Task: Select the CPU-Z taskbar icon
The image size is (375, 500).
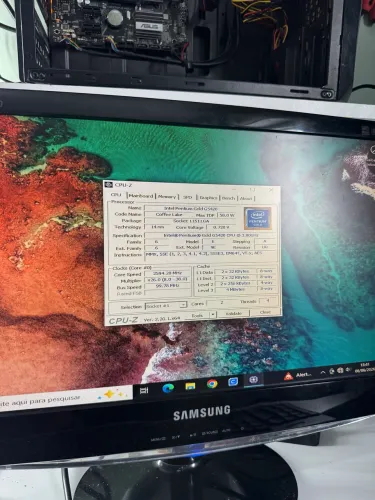Action: coord(254,380)
